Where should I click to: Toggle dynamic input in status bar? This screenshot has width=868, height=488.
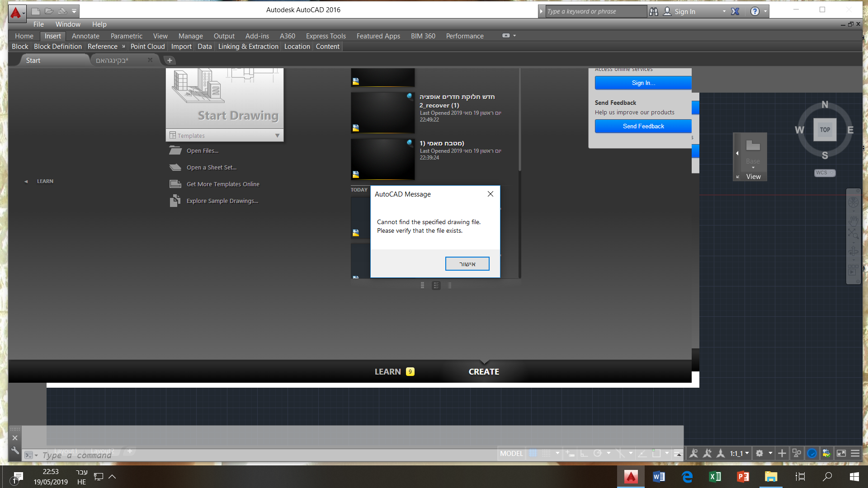(570, 453)
